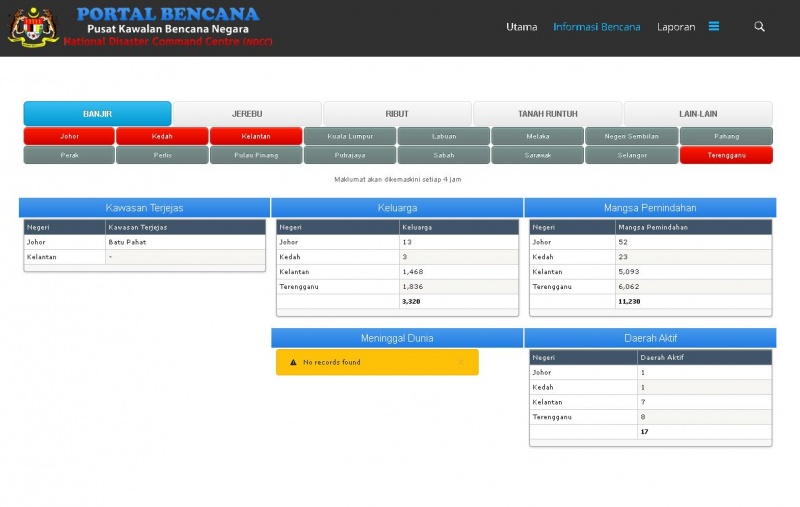Image resolution: width=800 pixels, height=507 pixels.
Task: Click Kelantan row in Kawasan Terjejas table
Action: (x=144, y=257)
